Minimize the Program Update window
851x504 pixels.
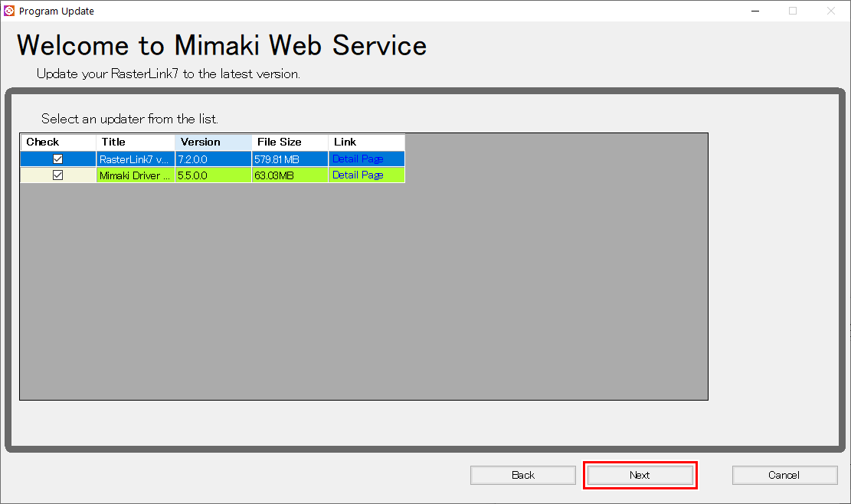click(x=755, y=11)
